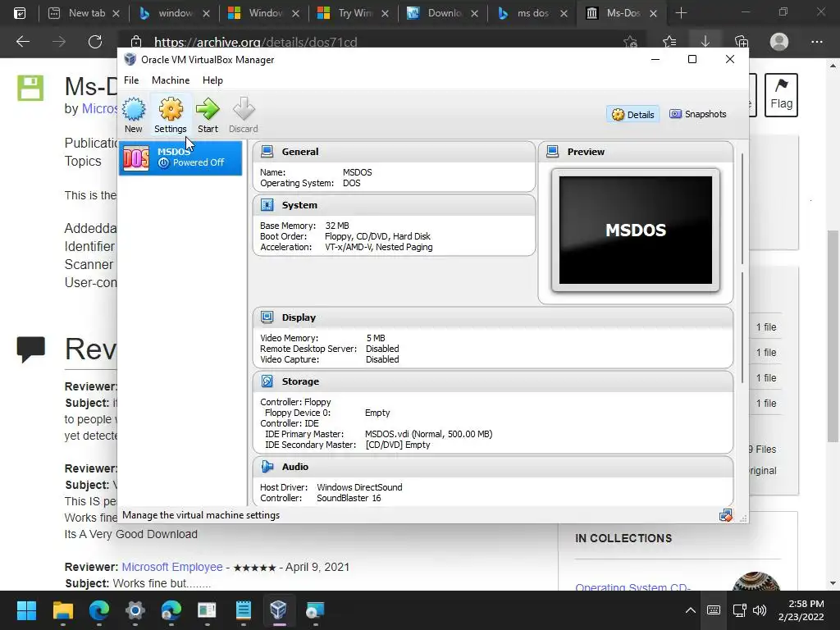The image size is (840, 630).
Task: Open the VM Settings gear icon
Action: [x=171, y=115]
